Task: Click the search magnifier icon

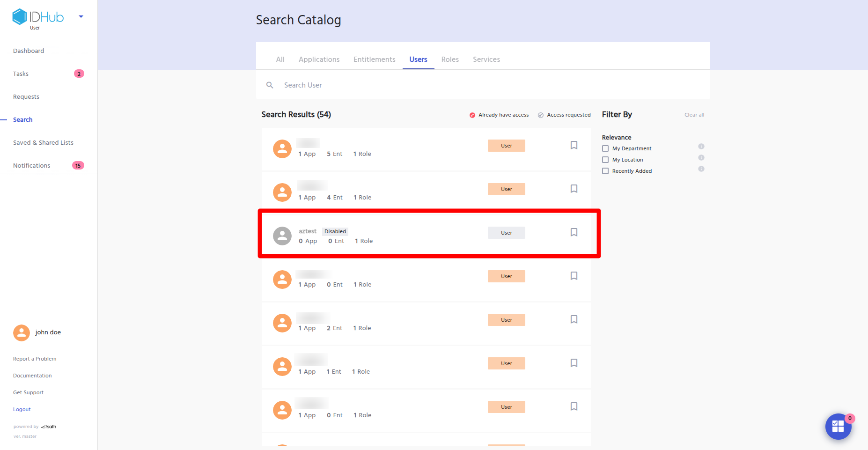Action: coord(270,85)
